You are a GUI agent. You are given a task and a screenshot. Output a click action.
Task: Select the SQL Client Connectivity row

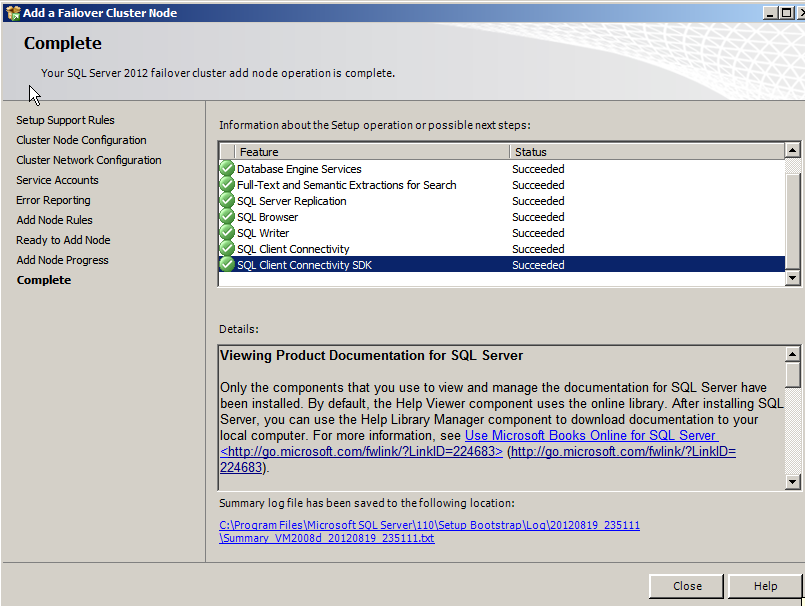(502, 248)
